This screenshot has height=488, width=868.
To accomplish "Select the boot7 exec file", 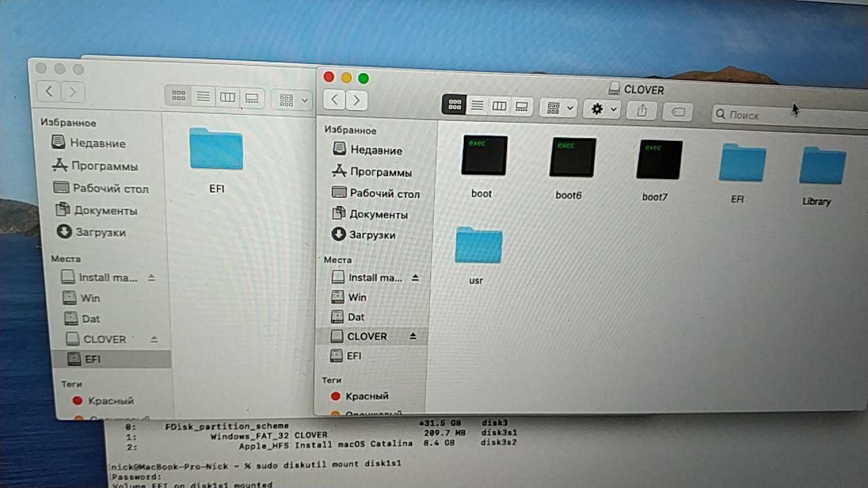I will [659, 160].
